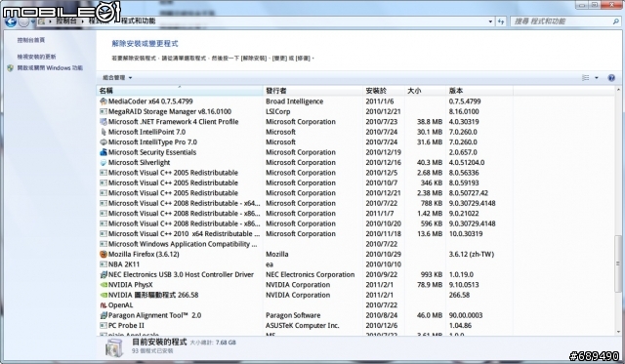Click size value 78.9 MB
Image resolution: width=625 pixels, height=364 pixels.
click(430, 285)
